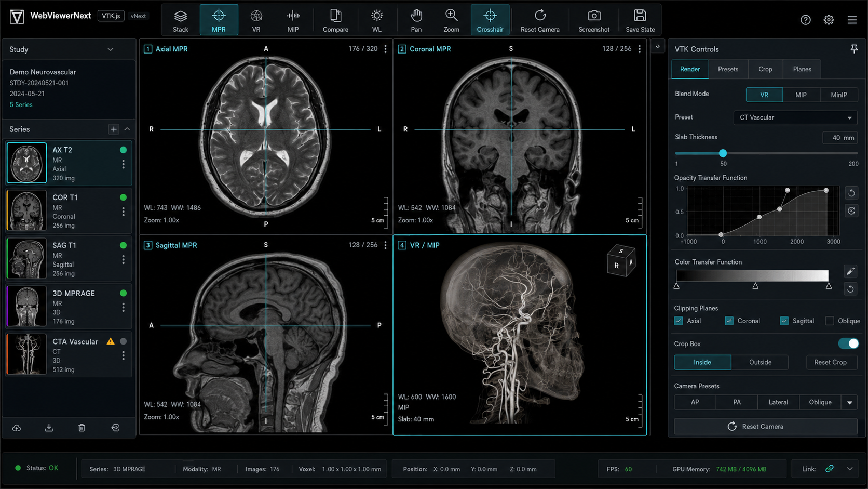This screenshot has height=489, width=868.
Task: Activate the MPR view tool
Action: pyautogui.click(x=219, y=20)
